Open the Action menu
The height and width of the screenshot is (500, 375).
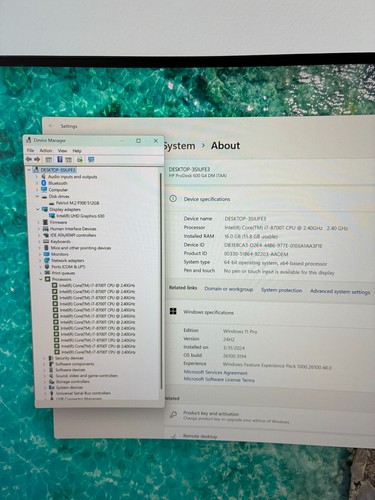[x=46, y=151]
